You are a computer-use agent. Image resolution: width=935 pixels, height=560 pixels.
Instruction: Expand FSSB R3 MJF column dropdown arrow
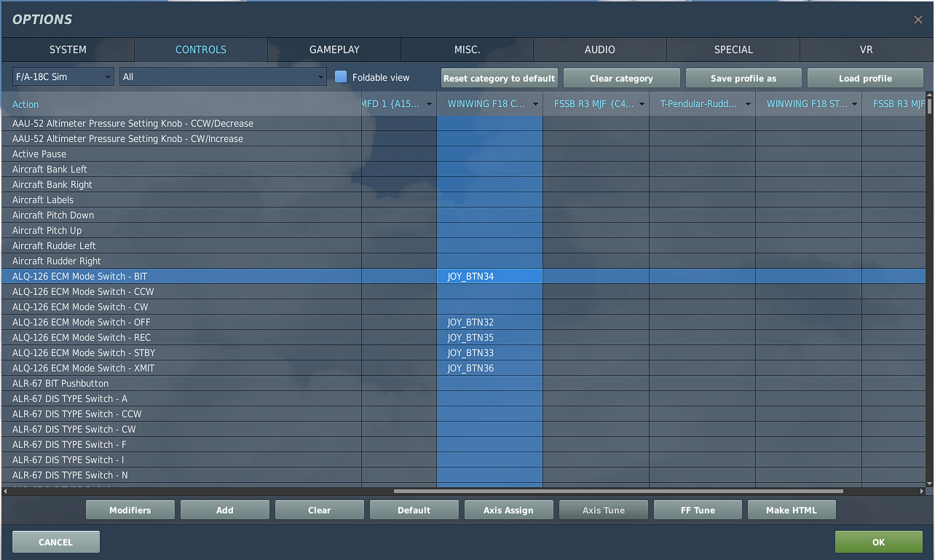642,104
